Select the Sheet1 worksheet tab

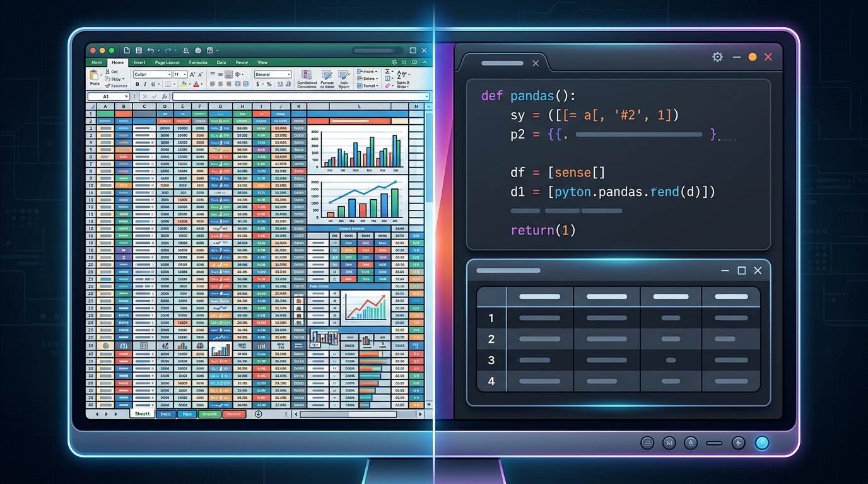pos(142,414)
